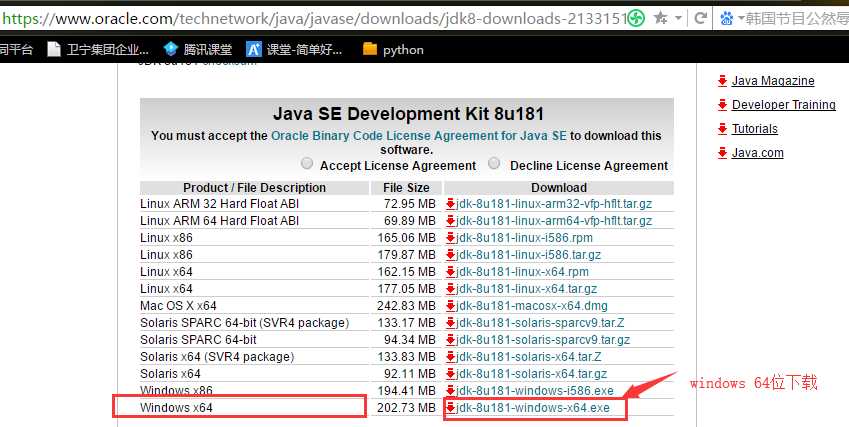Download jdk-8u181-linux-x64.tar.gz
This screenshot has width=849, height=427.
[526, 289]
